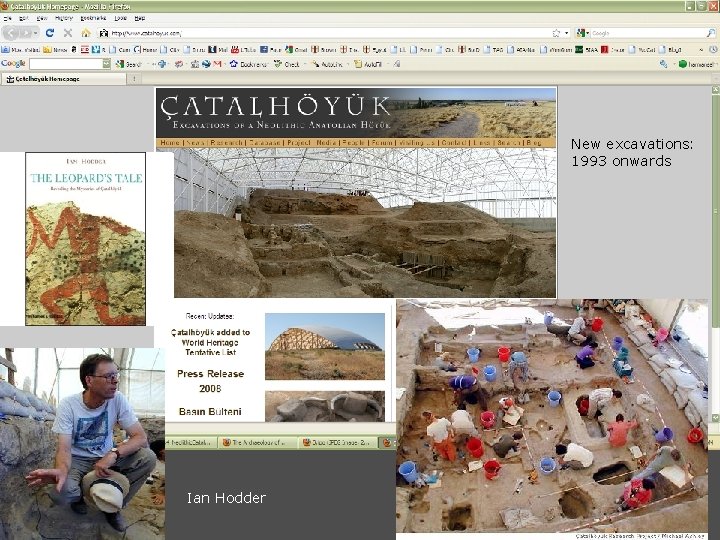This screenshot has height=540, width=720.
Task: Open the back/forward history dropdown arrow
Action: click(35, 33)
